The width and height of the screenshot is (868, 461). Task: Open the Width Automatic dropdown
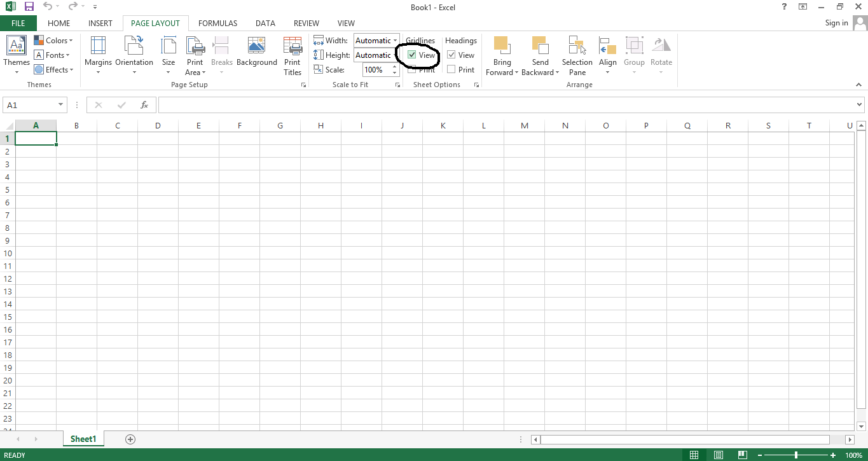coord(394,40)
